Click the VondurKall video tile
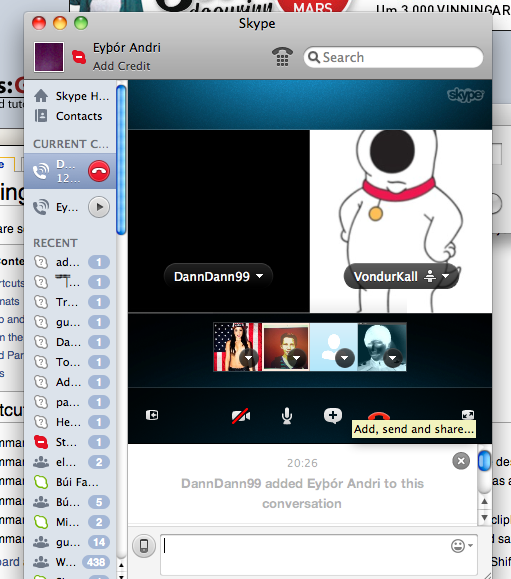511x579 pixels. [401, 221]
